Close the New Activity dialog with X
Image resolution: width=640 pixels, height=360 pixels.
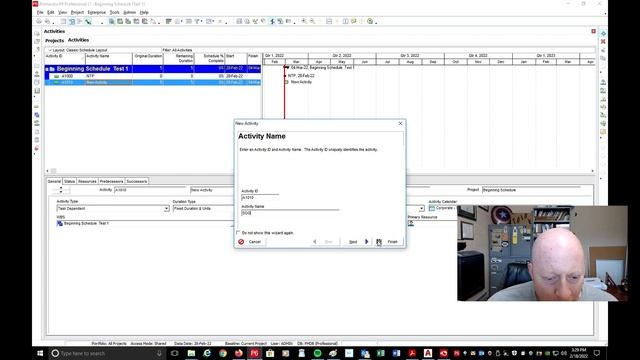(x=400, y=123)
